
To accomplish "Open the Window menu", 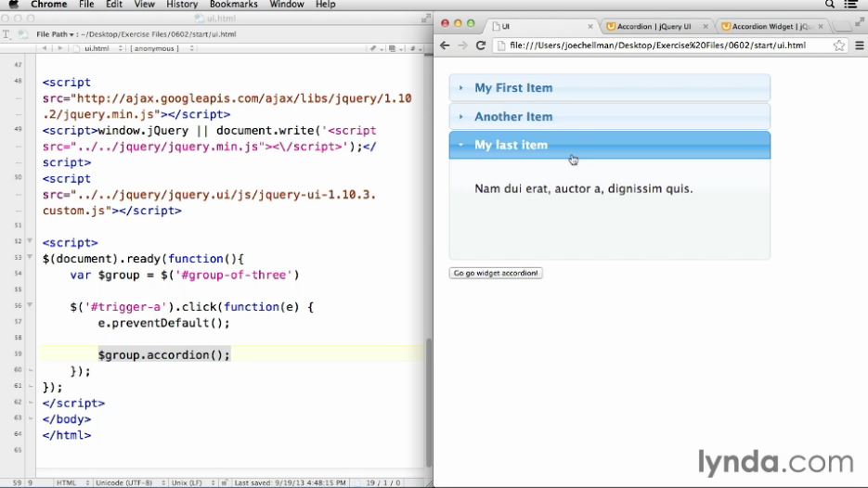I will (x=287, y=5).
